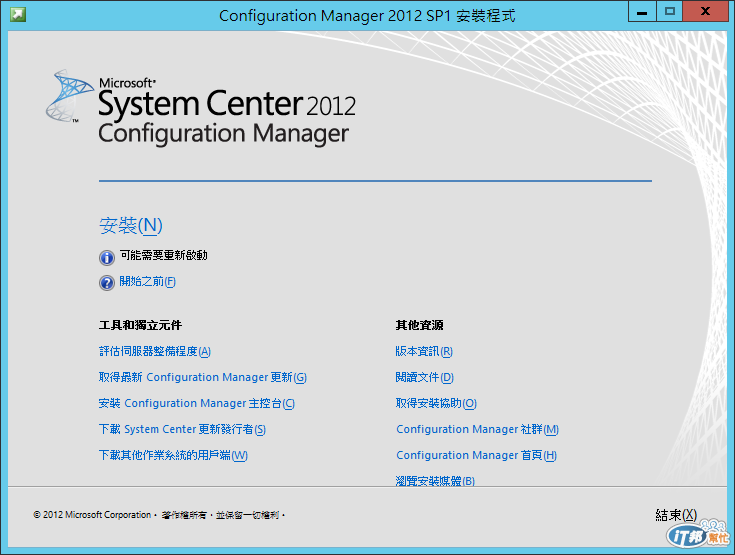Open Configuration Manager 社群(M) link

tap(478, 429)
